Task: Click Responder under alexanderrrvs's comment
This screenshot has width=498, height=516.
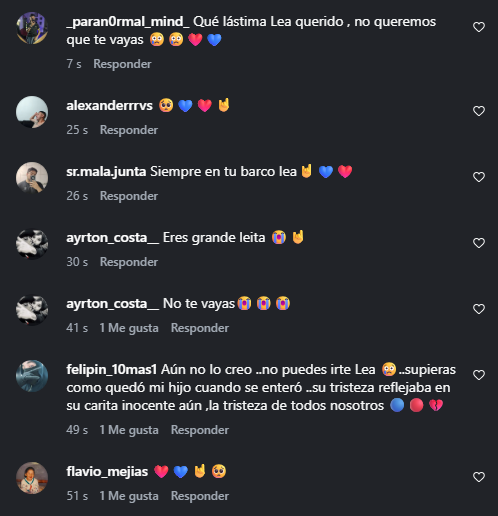Action: pyautogui.click(x=129, y=130)
